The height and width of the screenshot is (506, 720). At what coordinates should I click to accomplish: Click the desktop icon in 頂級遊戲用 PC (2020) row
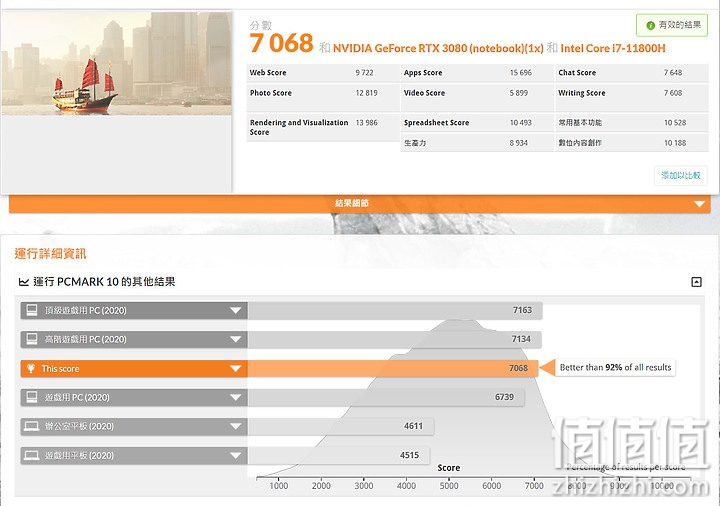coord(32,310)
